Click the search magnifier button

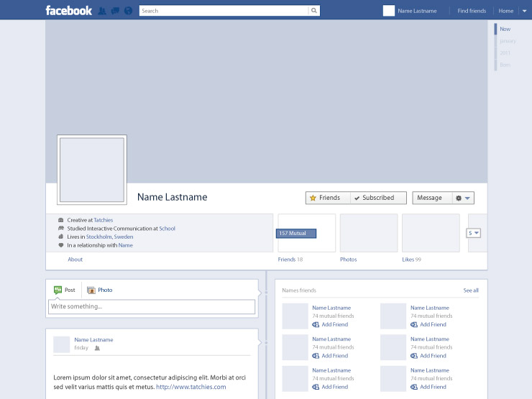(314, 11)
